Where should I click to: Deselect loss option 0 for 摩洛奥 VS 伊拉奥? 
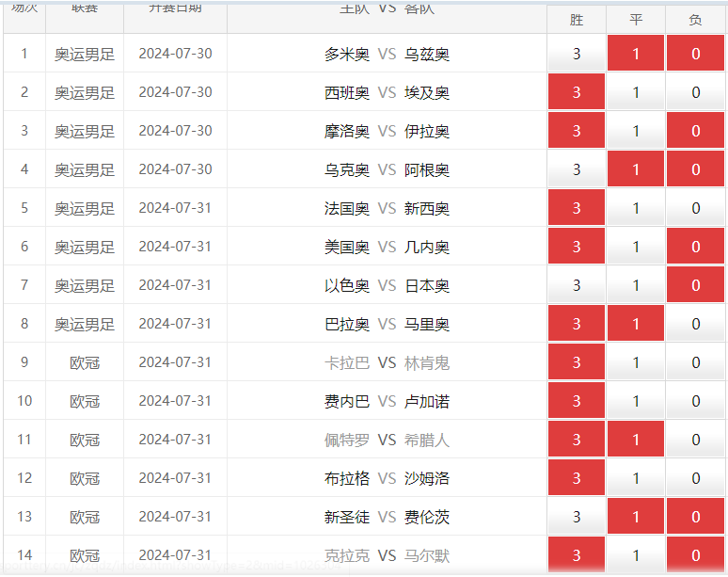click(695, 131)
